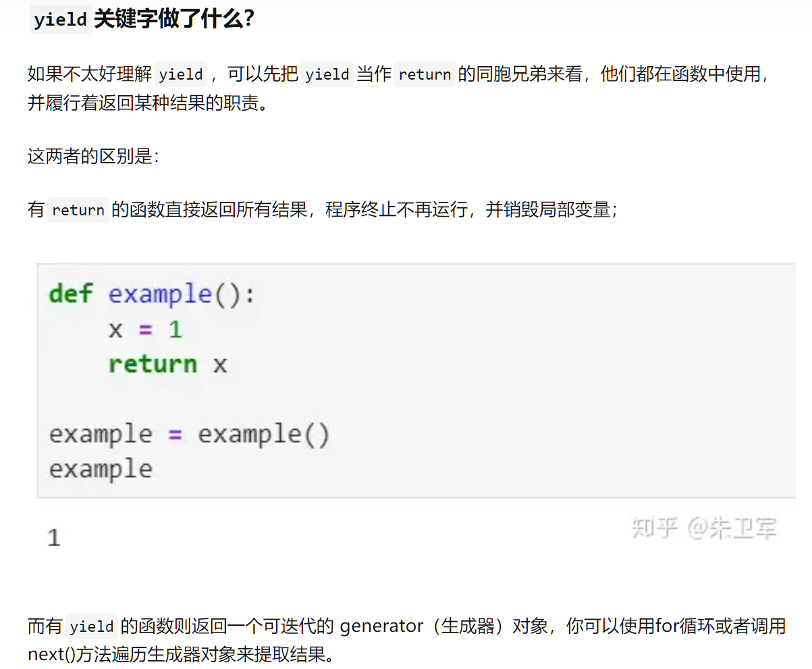Click the yield code tag after 如果不太好理解
Image resolution: width=812 pixels, height=669 pixels.
tap(181, 74)
